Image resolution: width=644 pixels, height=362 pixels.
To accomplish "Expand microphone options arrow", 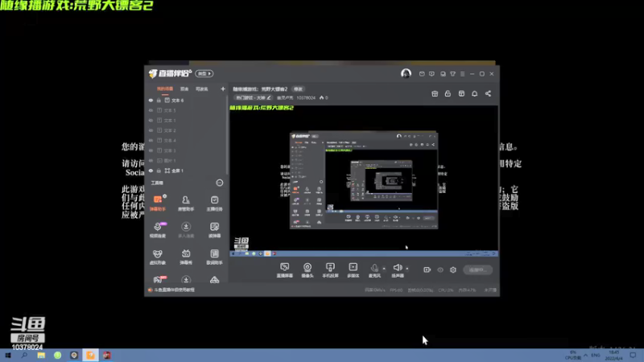I will [384, 269].
